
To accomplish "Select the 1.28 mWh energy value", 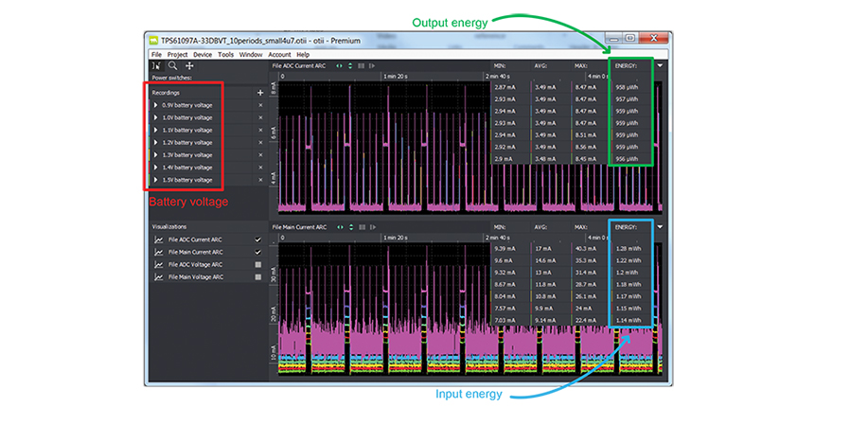I will [629, 249].
